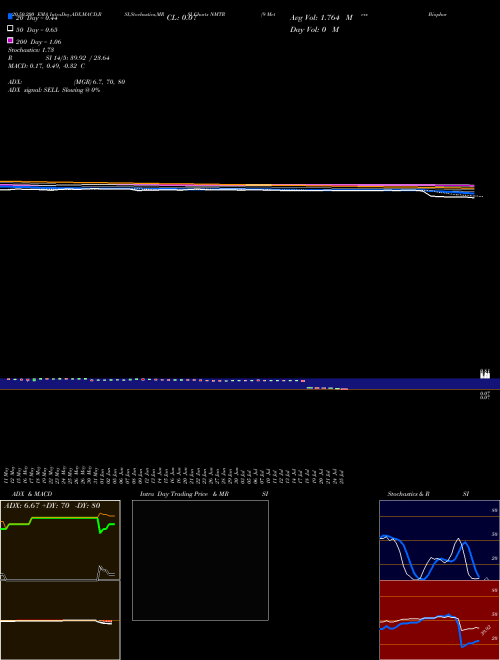Click the 'ADX & MACD' panel title
Viewport: 500px width, 660px height.
pos(32,494)
